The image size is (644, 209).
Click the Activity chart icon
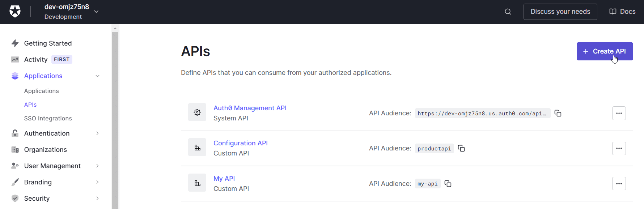pos(15,60)
